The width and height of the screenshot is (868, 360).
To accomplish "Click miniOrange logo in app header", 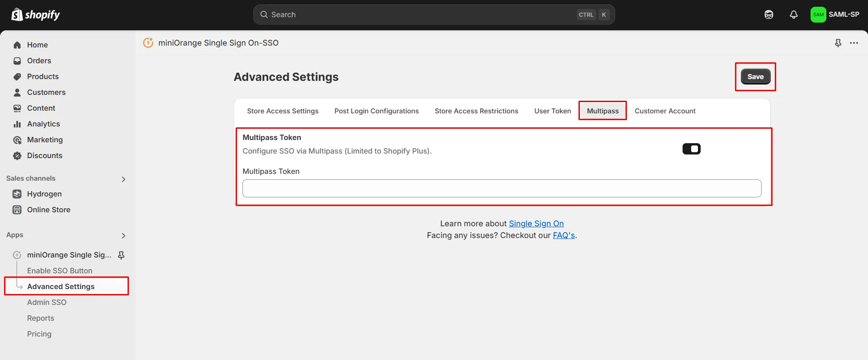I will [x=148, y=42].
